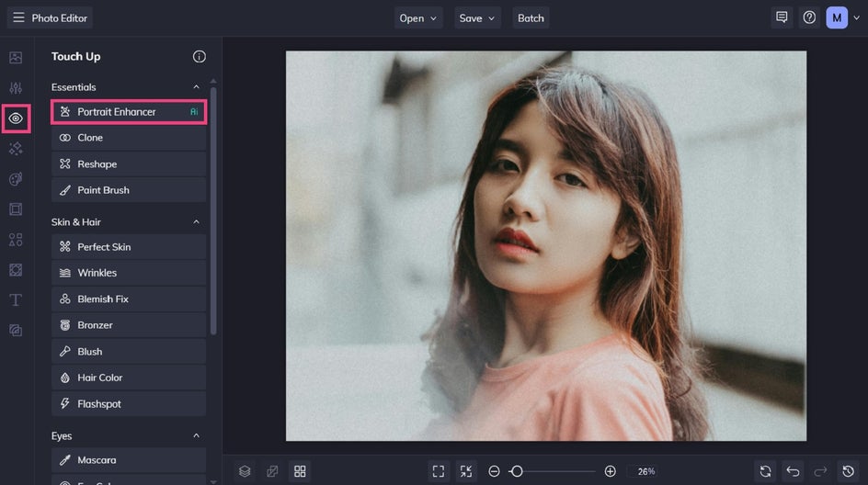The image size is (868, 485).
Task: Open the Save dropdown menu
Action: click(x=477, y=17)
